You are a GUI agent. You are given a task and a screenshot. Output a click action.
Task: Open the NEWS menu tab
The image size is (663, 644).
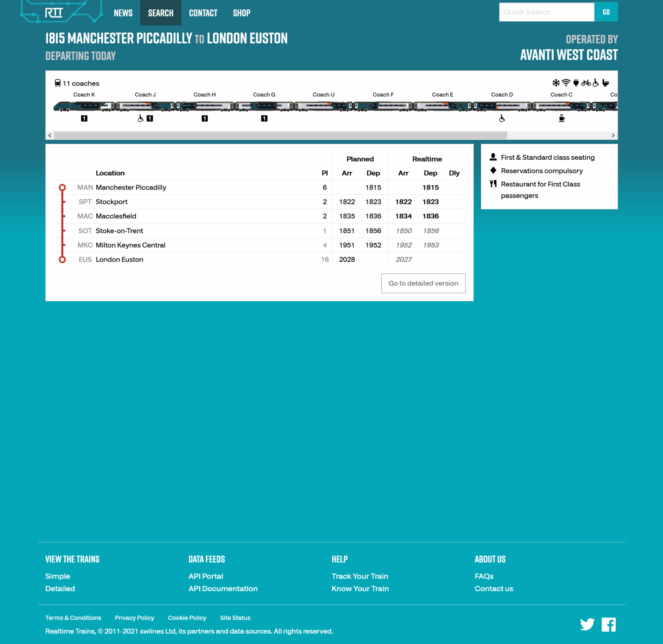(x=122, y=12)
